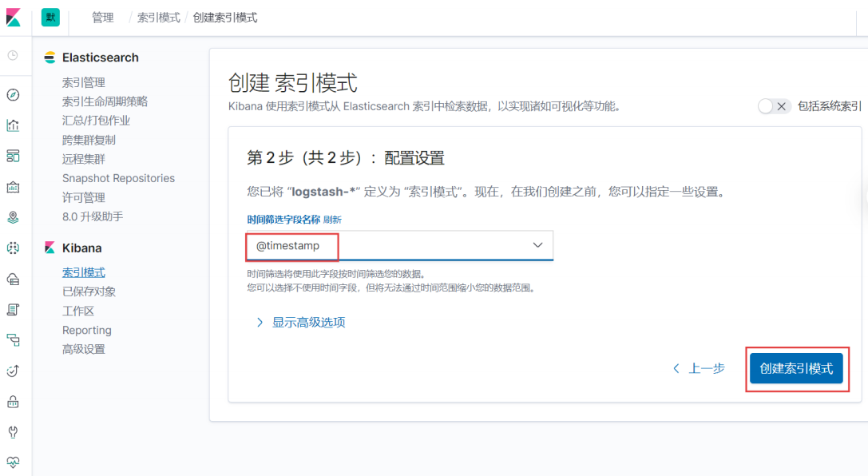Click the 创建 索引模式 page title

[292, 83]
